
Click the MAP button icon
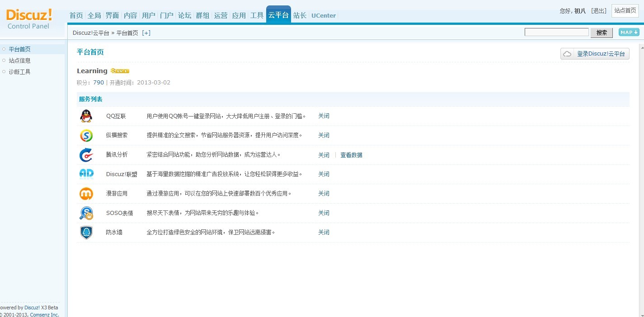[x=629, y=32]
